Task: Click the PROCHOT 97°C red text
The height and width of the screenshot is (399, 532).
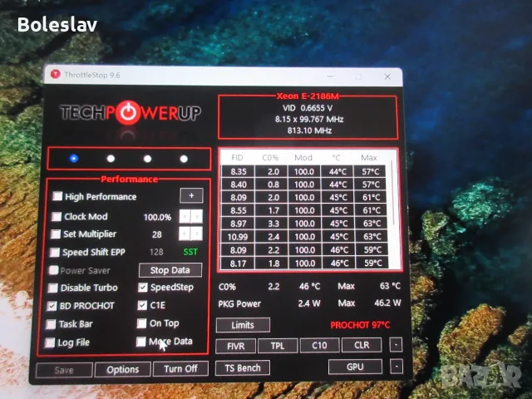Action: [360, 325]
